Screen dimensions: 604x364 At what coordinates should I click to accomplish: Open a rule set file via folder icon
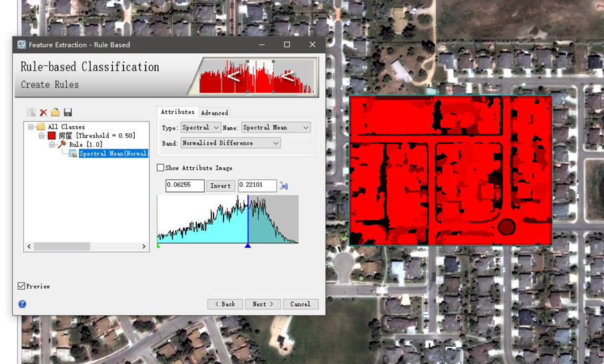coord(55,112)
